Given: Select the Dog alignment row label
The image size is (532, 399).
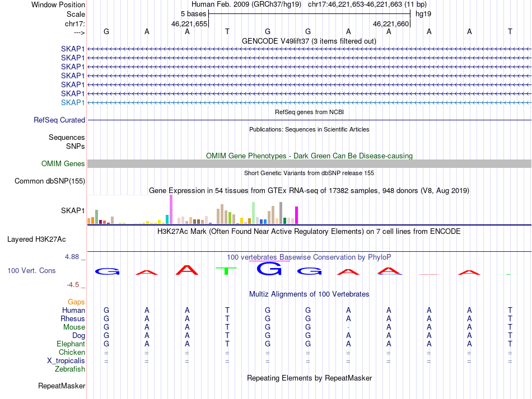Looking at the screenshot, I should [x=78, y=336].
